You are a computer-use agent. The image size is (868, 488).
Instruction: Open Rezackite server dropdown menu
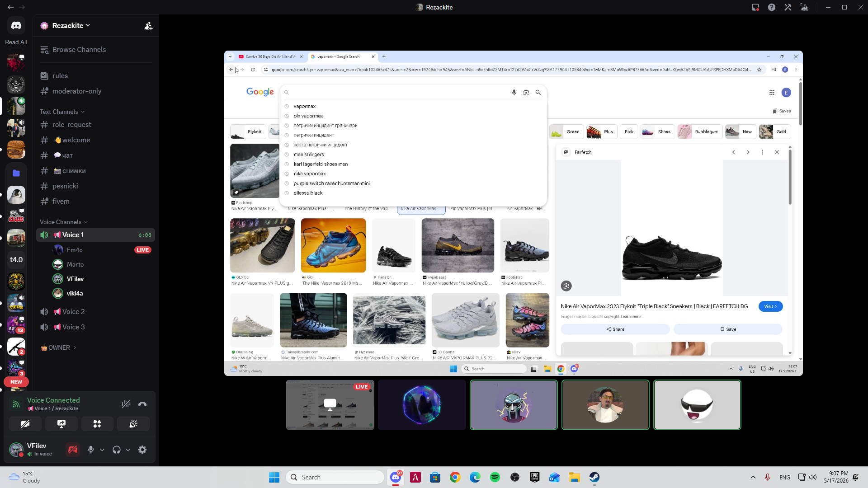point(71,26)
